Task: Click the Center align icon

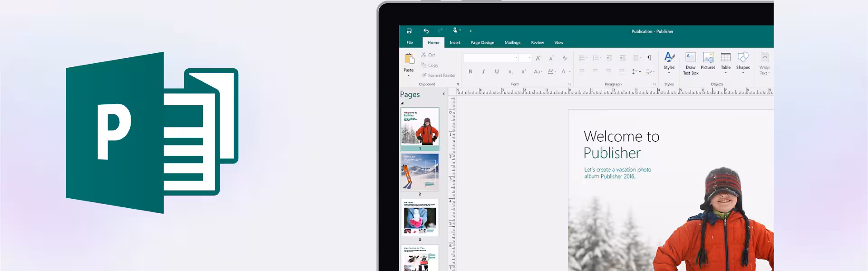Action: tap(595, 71)
